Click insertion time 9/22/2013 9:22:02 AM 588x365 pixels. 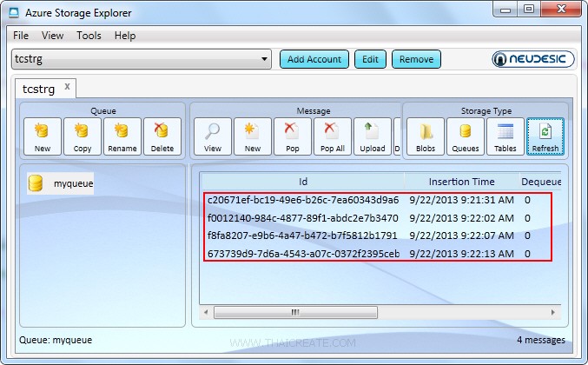pyautogui.click(x=461, y=218)
